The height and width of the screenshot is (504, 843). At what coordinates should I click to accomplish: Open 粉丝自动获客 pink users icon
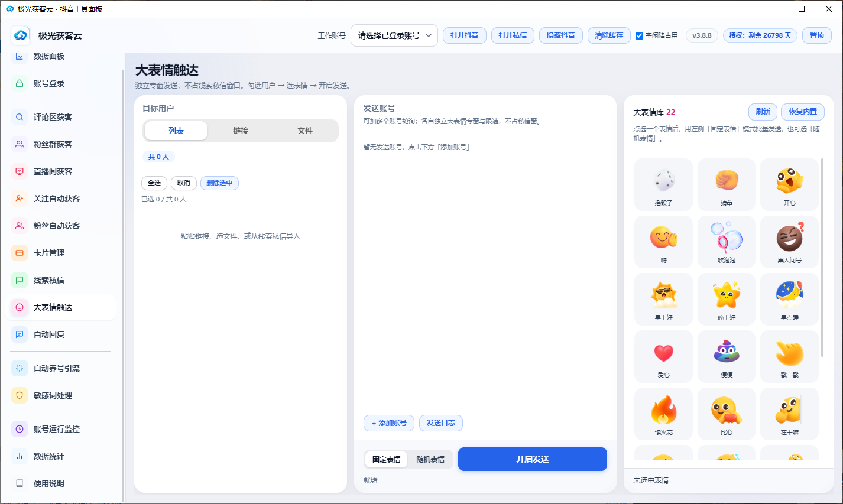[20, 226]
